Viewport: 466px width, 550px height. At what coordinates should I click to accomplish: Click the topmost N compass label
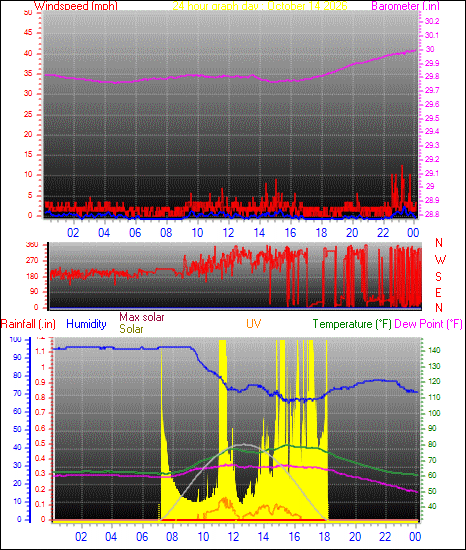(439, 243)
